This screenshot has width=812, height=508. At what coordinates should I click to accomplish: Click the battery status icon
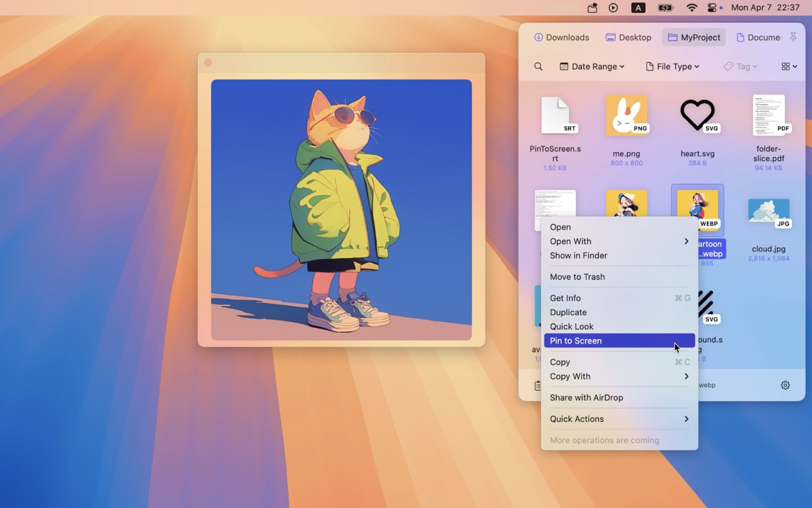pos(665,8)
